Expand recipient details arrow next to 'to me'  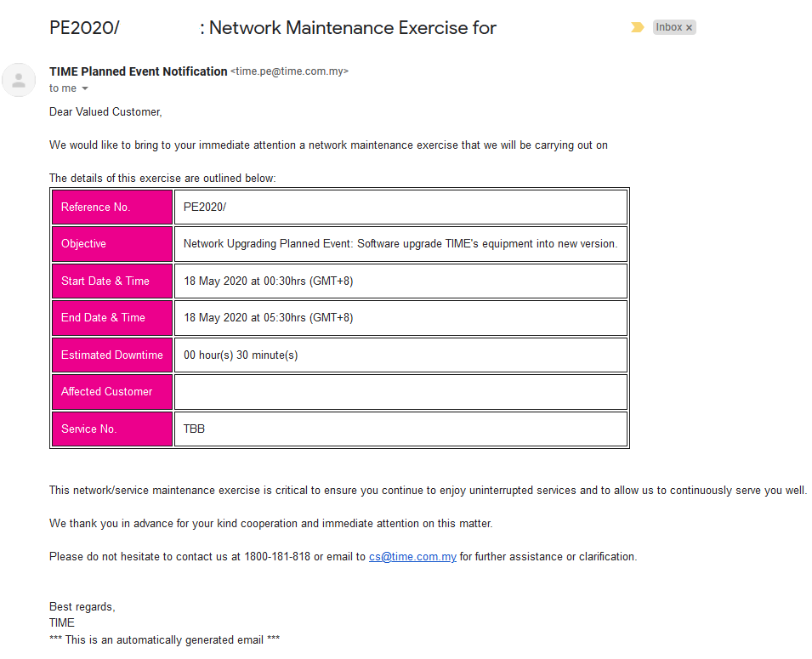(x=85, y=88)
